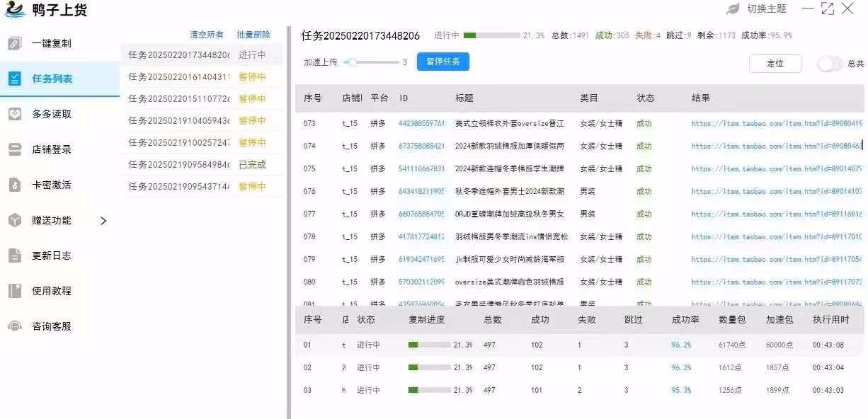Open taobao result link in row 073
The image size is (868, 419).
[777, 124]
